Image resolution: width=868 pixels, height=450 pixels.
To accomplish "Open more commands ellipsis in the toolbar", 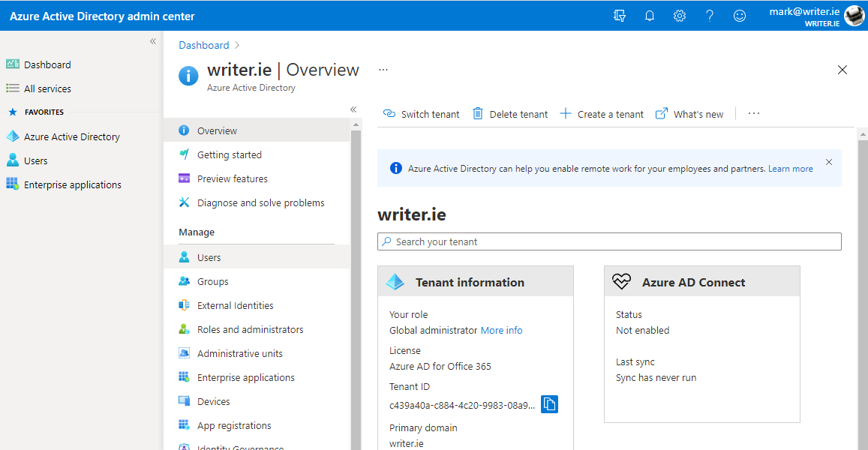I will [x=754, y=113].
